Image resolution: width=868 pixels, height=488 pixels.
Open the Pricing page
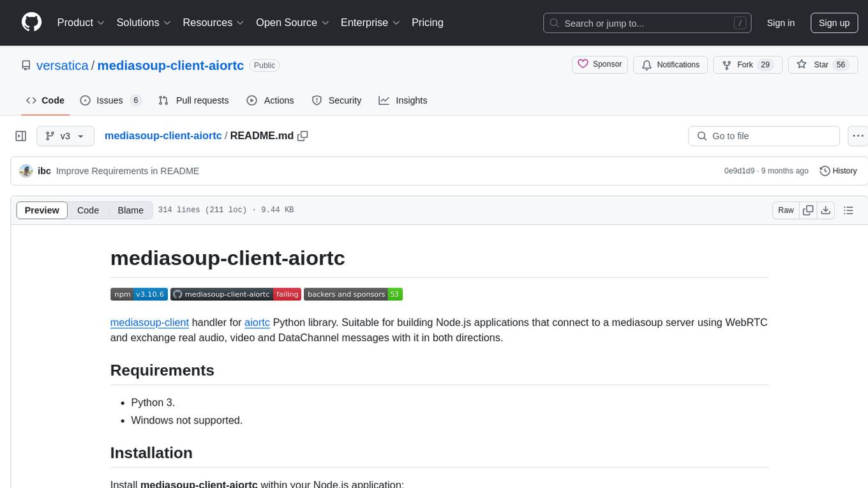pos(428,22)
